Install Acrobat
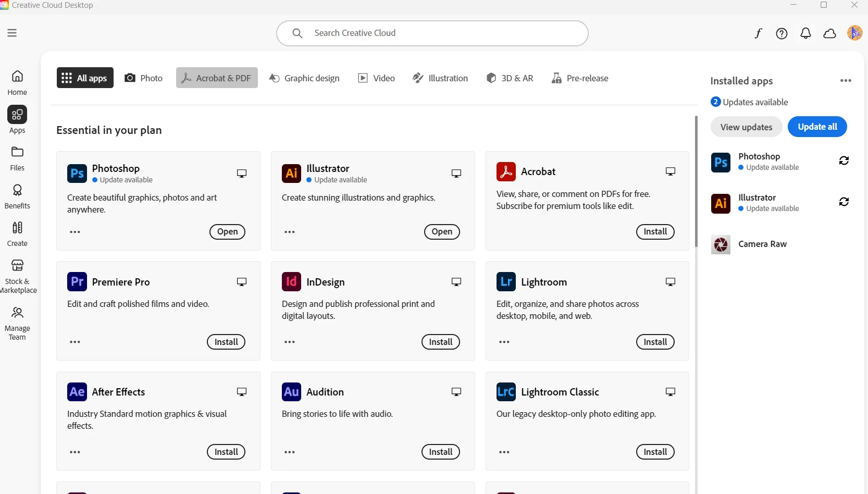 (x=655, y=232)
